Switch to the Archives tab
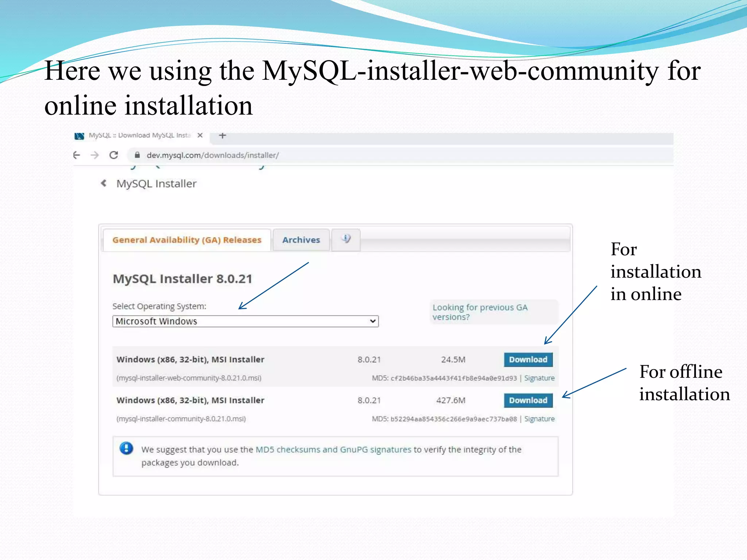This screenshot has width=747, height=560. [x=301, y=240]
